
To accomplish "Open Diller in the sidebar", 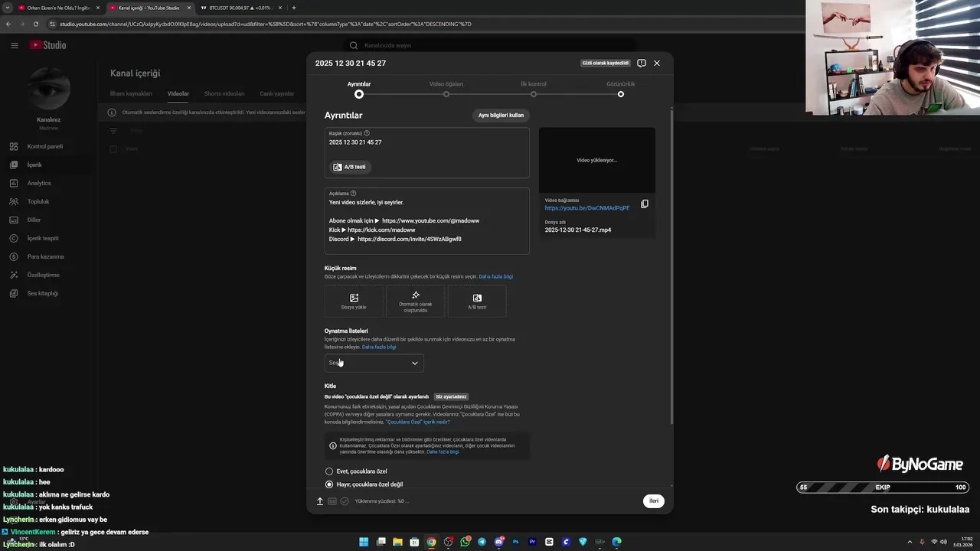I will tap(46, 220).
